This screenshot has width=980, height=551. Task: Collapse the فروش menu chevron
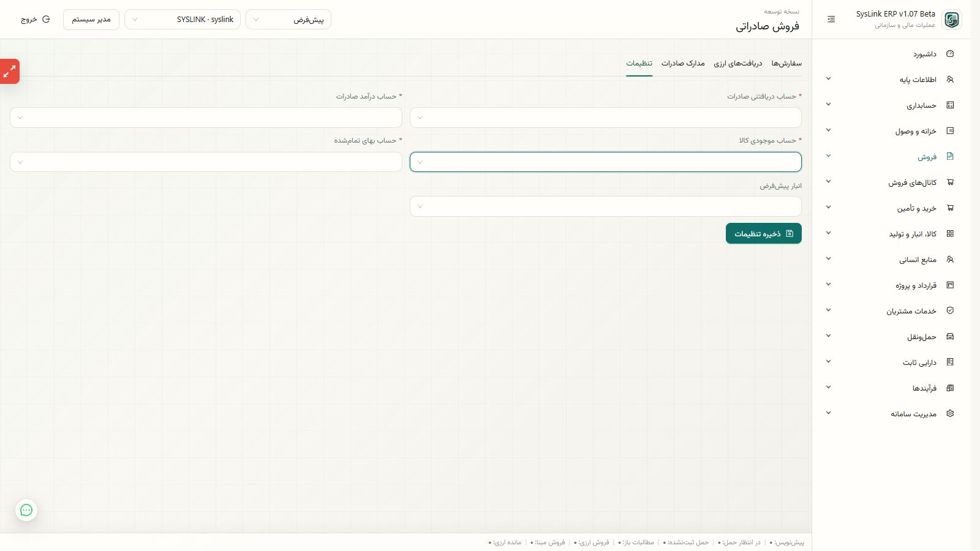tap(828, 156)
